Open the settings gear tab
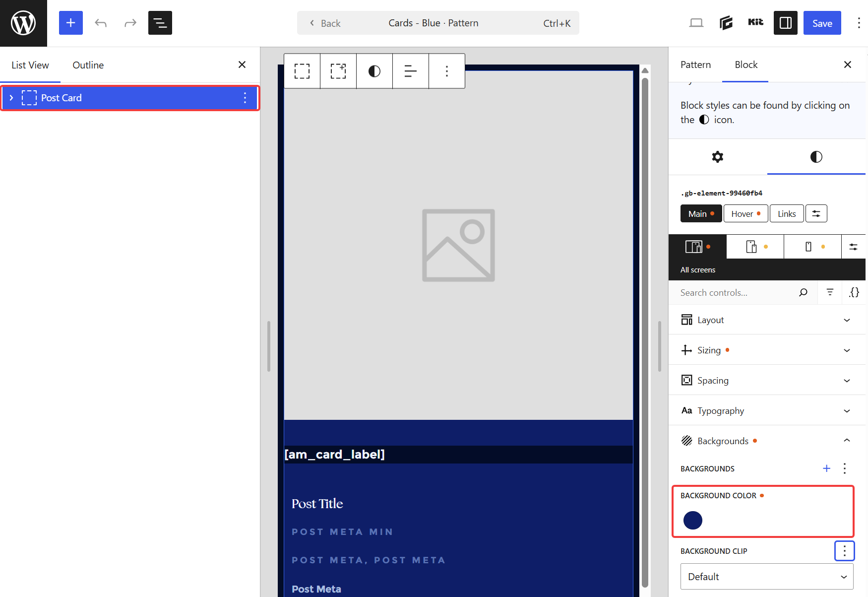The height and width of the screenshot is (597, 868). [x=718, y=157]
